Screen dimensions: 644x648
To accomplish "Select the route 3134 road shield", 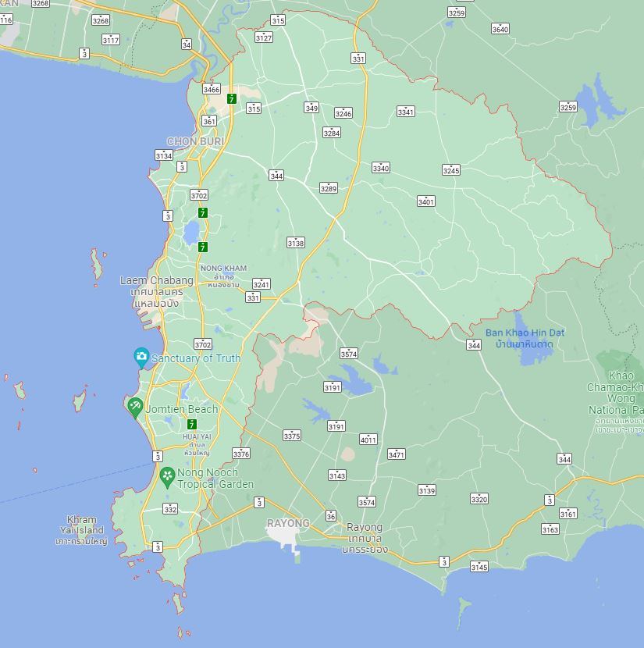I will [x=164, y=155].
